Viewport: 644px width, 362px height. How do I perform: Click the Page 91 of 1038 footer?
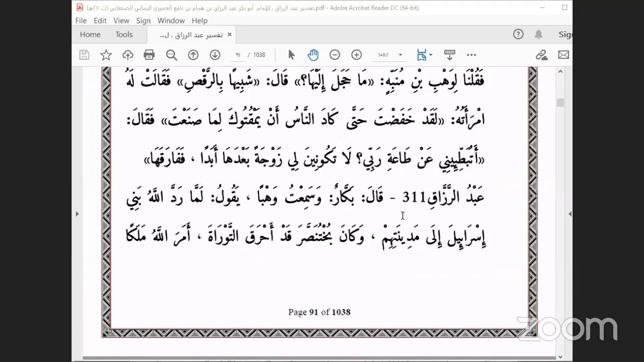click(319, 312)
